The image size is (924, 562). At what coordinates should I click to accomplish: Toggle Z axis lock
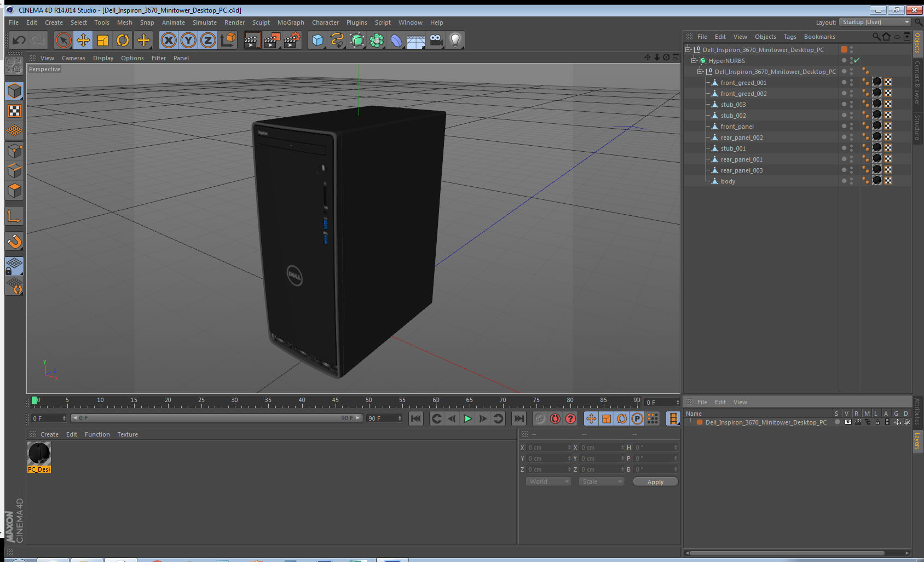click(208, 40)
